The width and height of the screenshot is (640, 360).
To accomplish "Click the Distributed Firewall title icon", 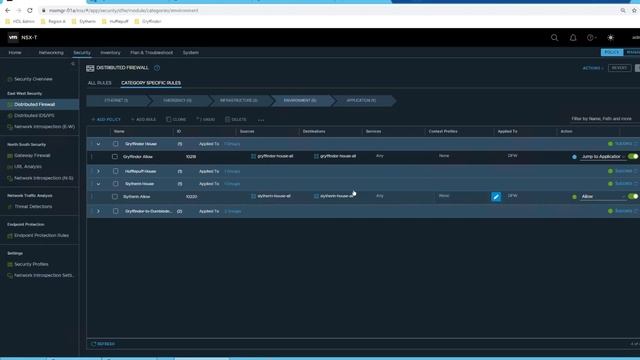I will pyautogui.click(x=90, y=68).
